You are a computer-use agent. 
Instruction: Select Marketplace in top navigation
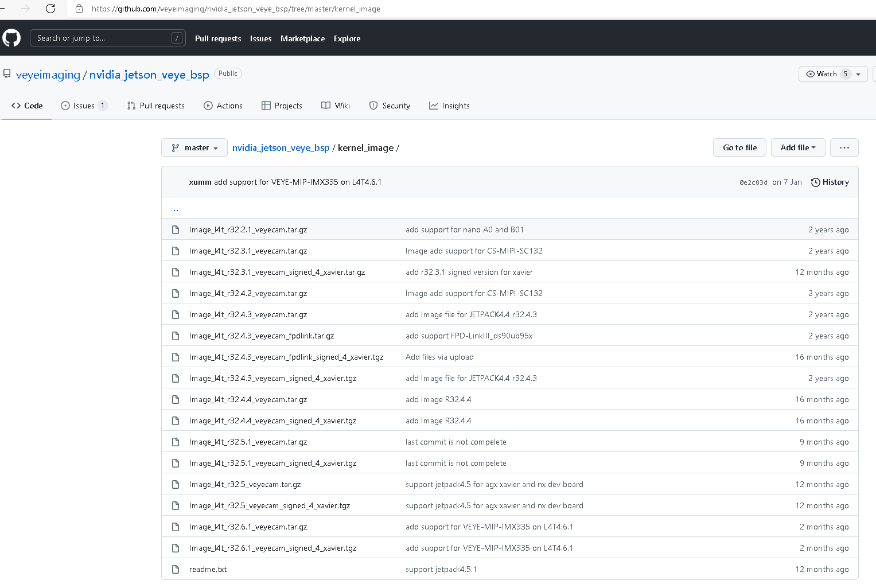coord(302,38)
